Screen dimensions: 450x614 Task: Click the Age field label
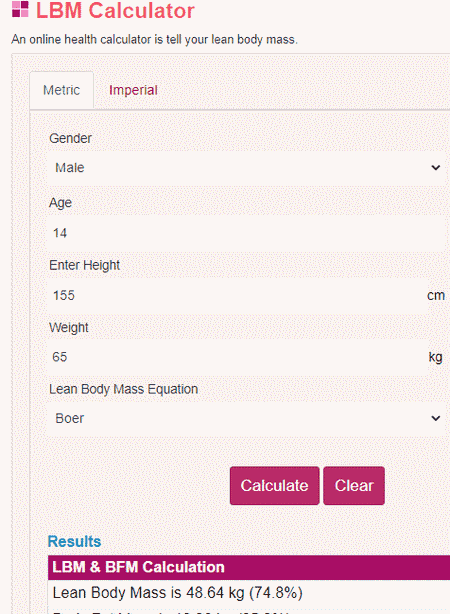tap(60, 203)
